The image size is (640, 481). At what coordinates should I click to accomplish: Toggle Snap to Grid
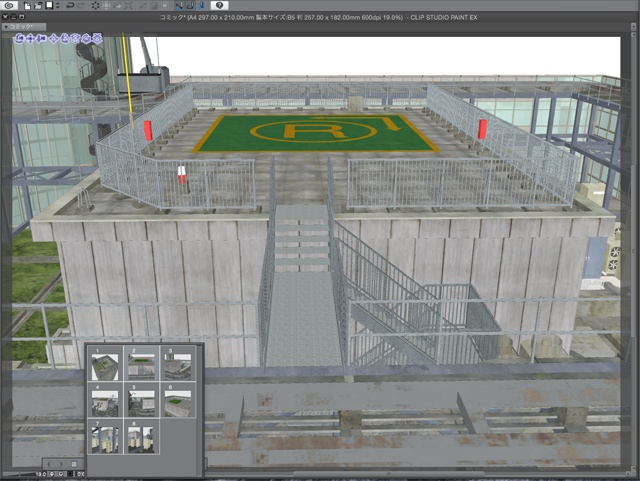(201, 5)
